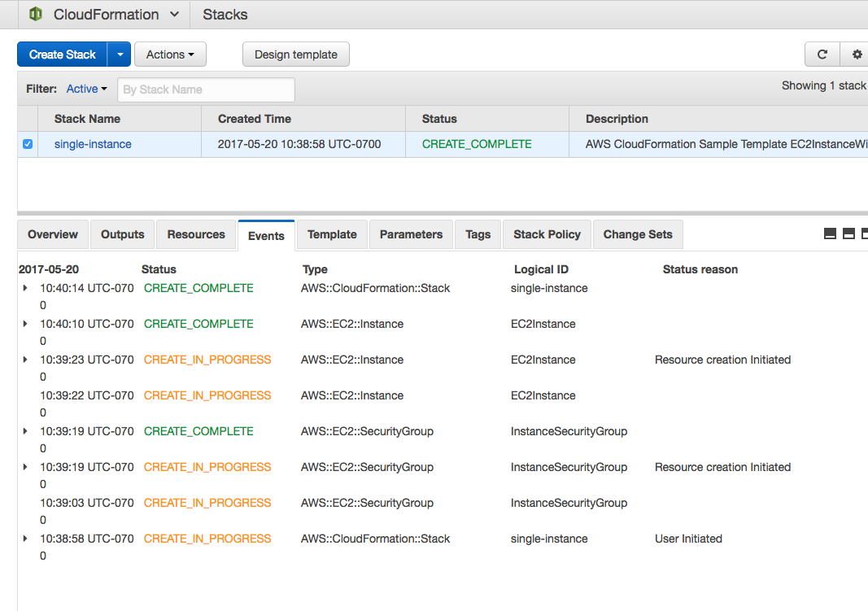Click the By Stack Name filter field
This screenshot has height=611, width=868.
point(205,89)
